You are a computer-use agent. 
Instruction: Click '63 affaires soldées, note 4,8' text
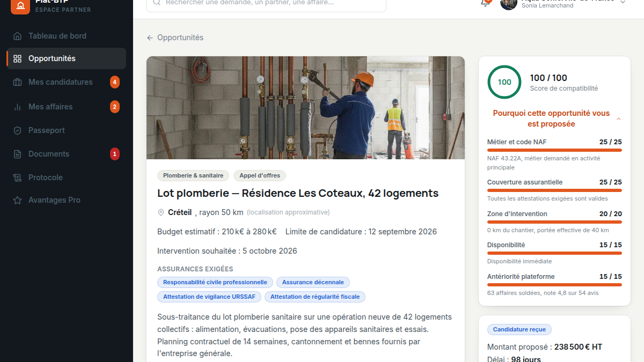(x=543, y=293)
